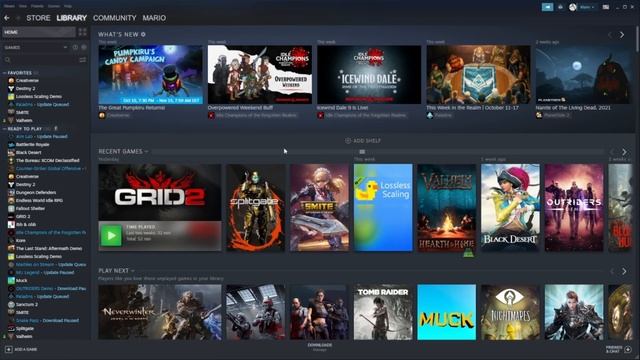
Task: Click green Play button on GRID 2
Action: [x=111, y=236]
